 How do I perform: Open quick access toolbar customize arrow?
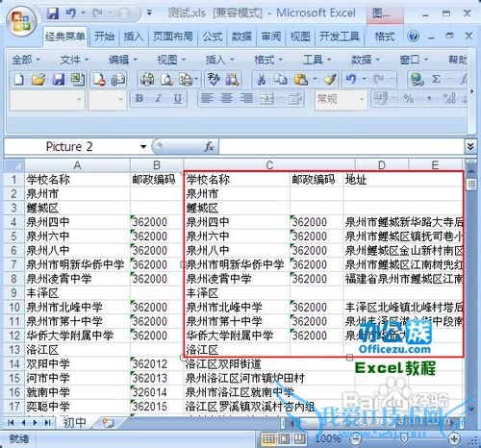coord(149,13)
